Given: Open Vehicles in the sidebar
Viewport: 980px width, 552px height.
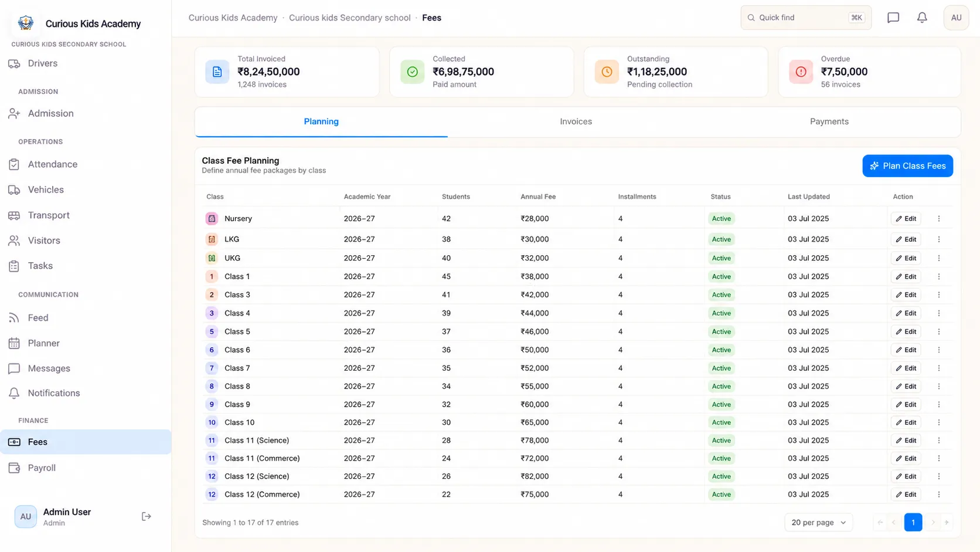Looking at the screenshot, I should click(86, 189).
